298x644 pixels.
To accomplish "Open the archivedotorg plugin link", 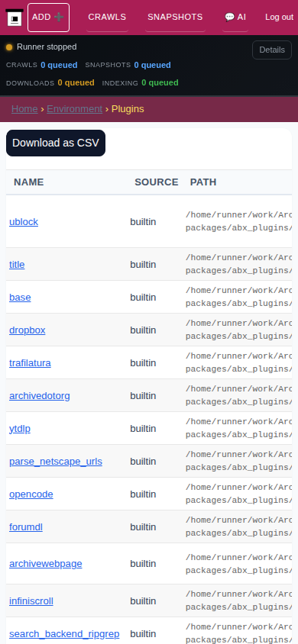I will 40,396.
